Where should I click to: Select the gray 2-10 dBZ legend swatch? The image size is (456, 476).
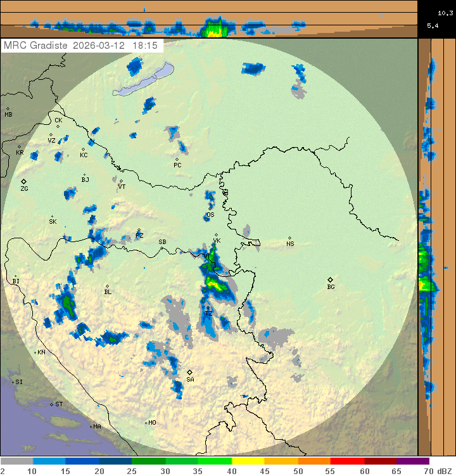[x=17, y=461]
